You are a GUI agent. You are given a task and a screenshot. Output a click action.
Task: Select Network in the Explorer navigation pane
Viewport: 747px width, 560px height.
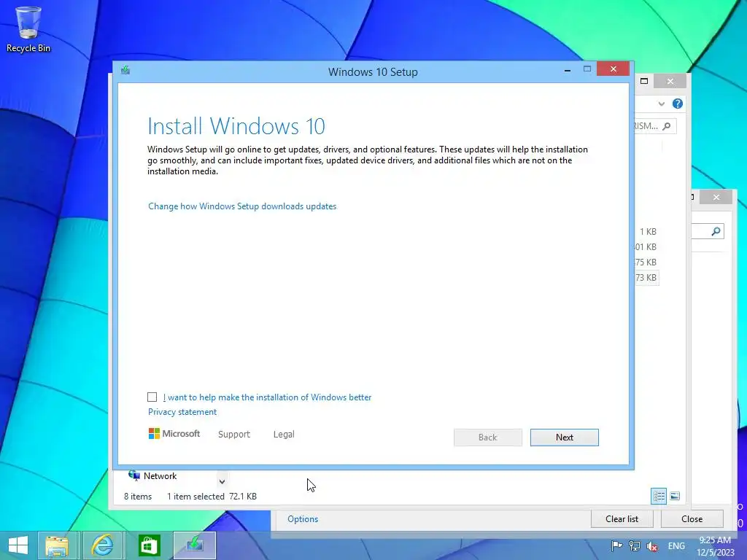(x=153, y=475)
